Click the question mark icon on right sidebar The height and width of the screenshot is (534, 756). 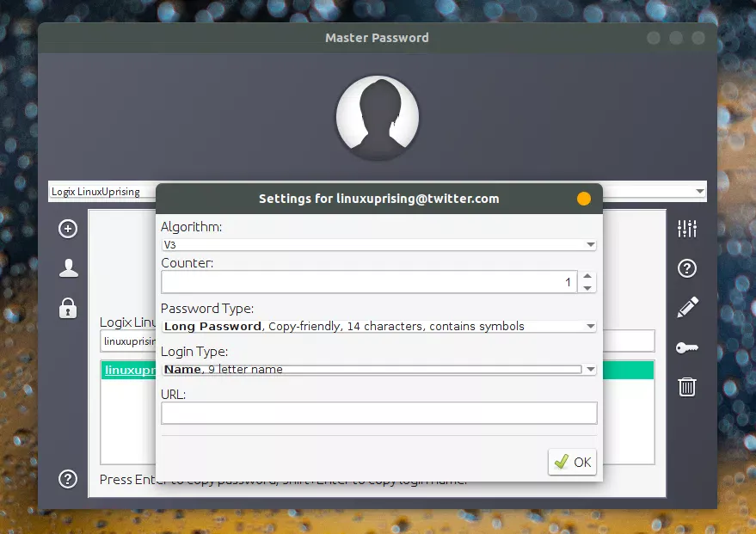pyautogui.click(x=686, y=268)
